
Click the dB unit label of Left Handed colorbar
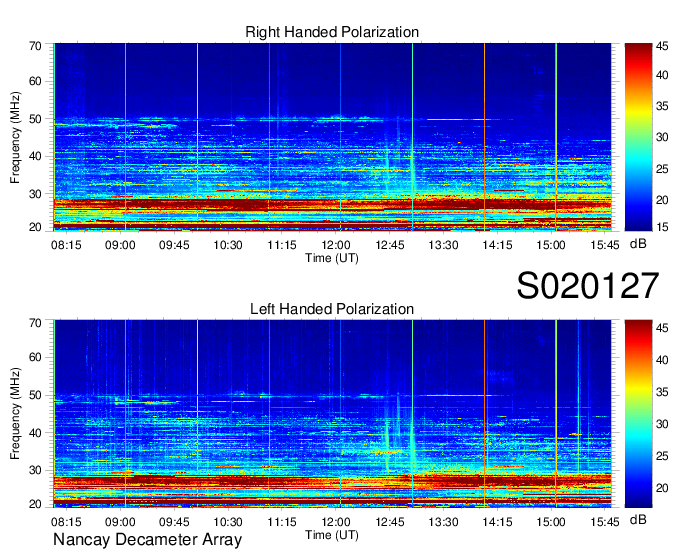(x=638, y=519)
